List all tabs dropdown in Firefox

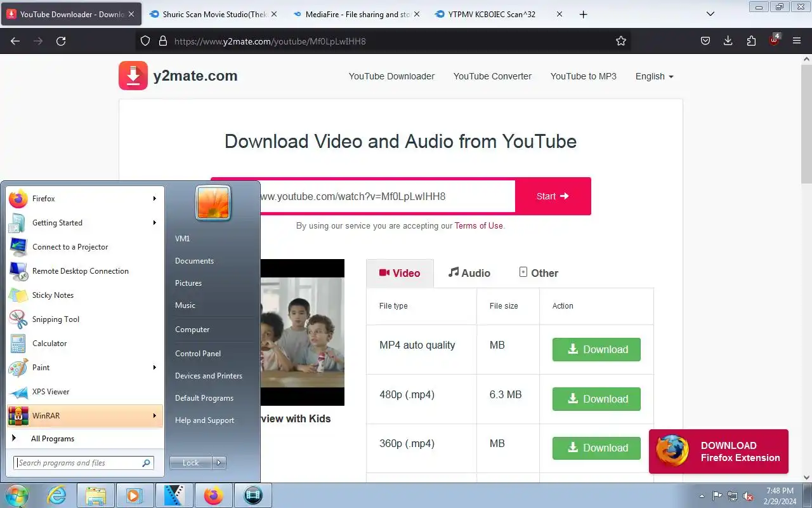pos(710,14)
